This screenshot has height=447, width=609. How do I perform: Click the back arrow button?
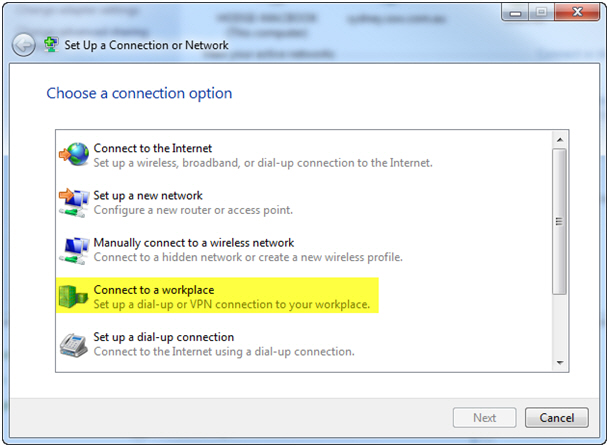pos(22,45)
